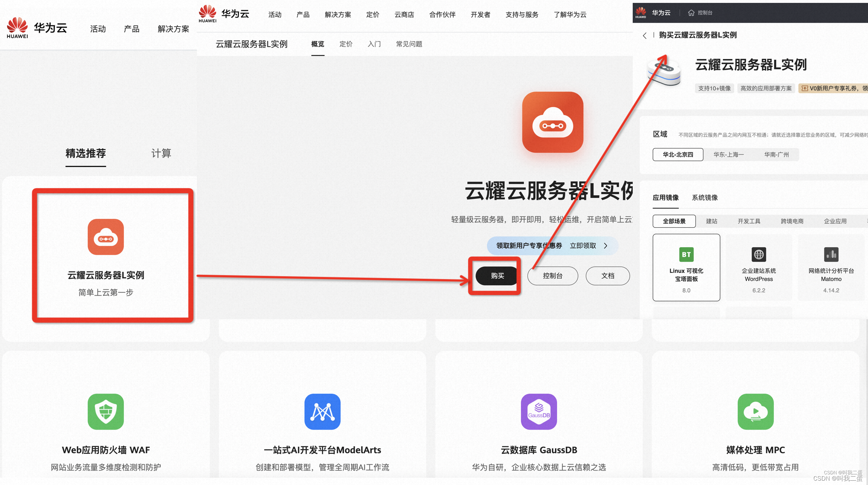Viewport: 868px width, 485px height.
Task: Click the blue ModelArts icon
Action: pos(323,412)
